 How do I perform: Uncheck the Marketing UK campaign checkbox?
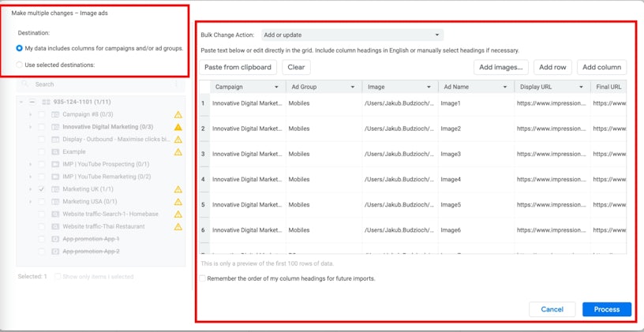point(41,189)
